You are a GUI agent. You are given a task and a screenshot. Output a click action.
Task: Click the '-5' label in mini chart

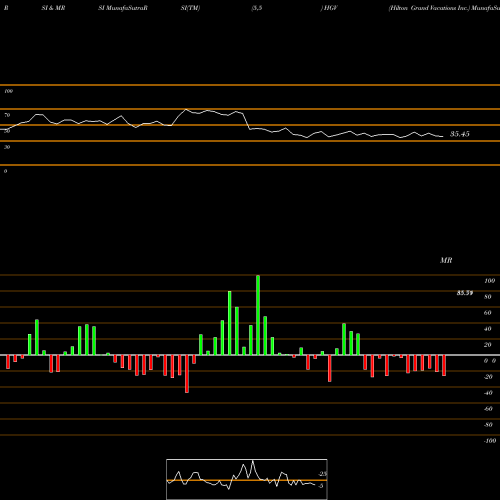click(321, 486)
